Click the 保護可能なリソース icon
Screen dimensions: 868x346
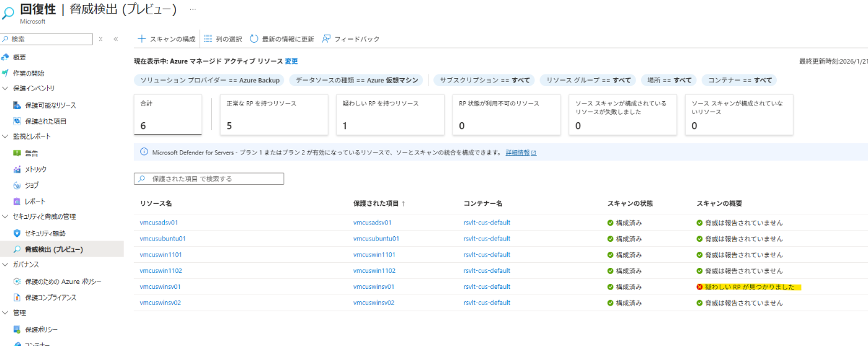coord(17,105)
